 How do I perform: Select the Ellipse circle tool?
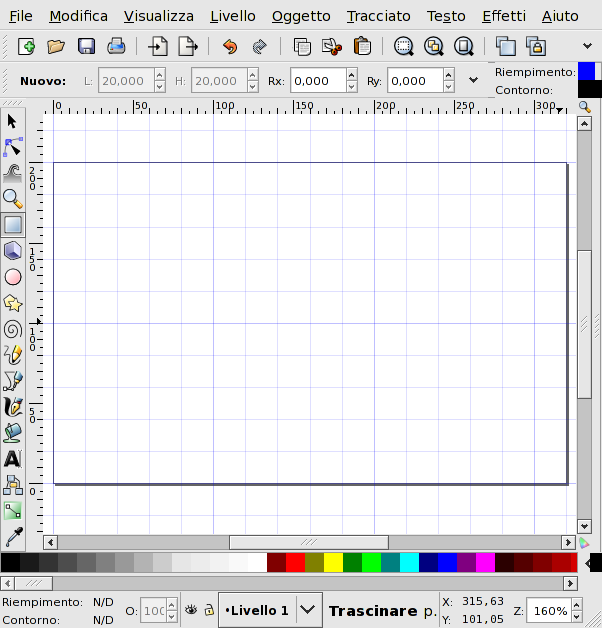[13, 277]
